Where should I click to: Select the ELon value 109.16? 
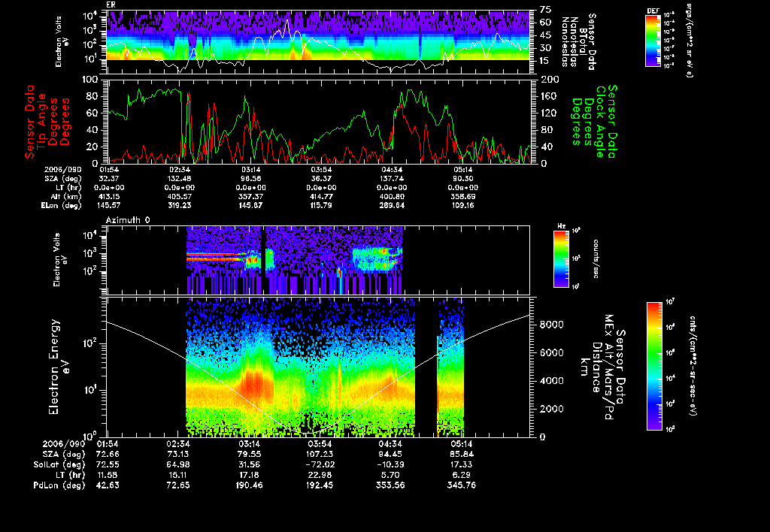[x=462, y=206]
